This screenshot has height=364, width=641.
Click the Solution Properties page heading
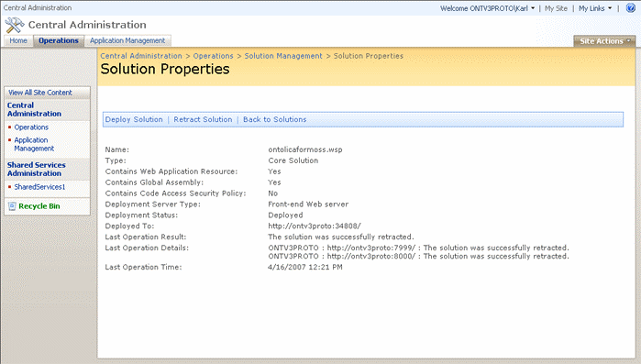(x=165, y=69)
